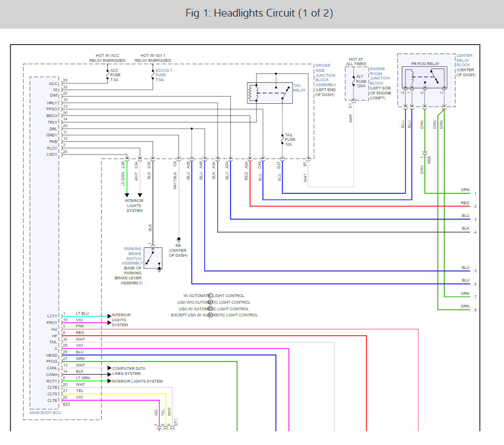Image resolution: width=504 pixels, height=445 pixels.
Task: Click the HOT AT ALL TIMES label
Action: 356,62
